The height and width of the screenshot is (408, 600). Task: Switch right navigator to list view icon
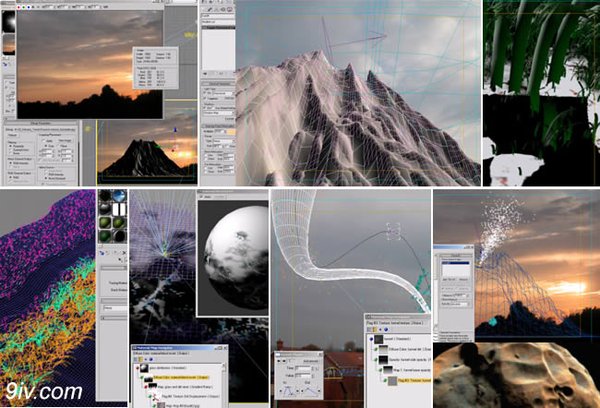coord(369,329)
